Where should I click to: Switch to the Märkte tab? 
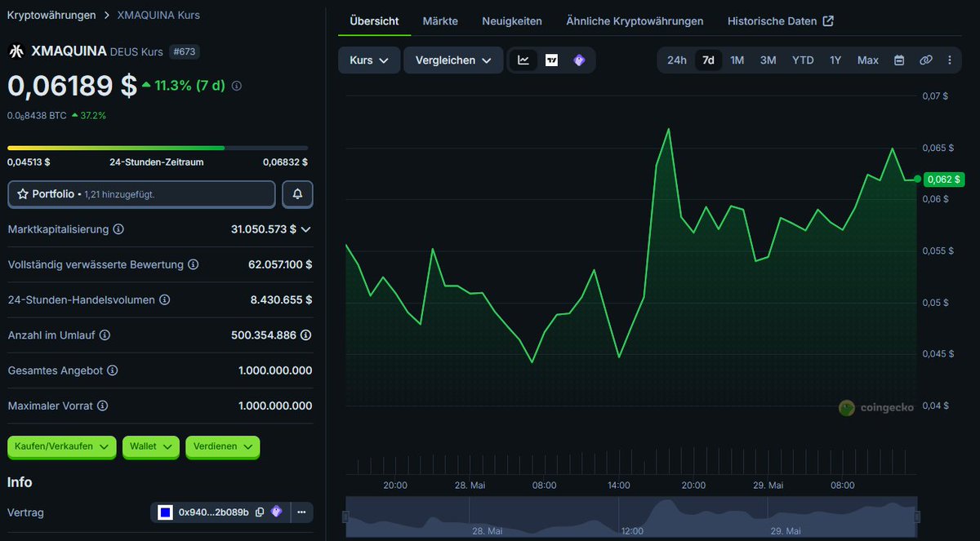[440, 21]
